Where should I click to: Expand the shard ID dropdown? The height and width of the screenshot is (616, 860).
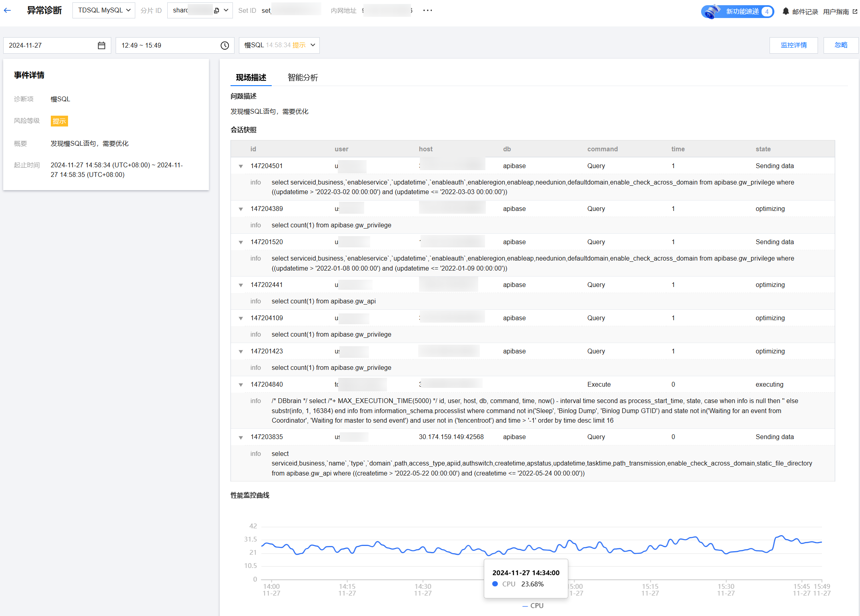(x=226, y=10)
